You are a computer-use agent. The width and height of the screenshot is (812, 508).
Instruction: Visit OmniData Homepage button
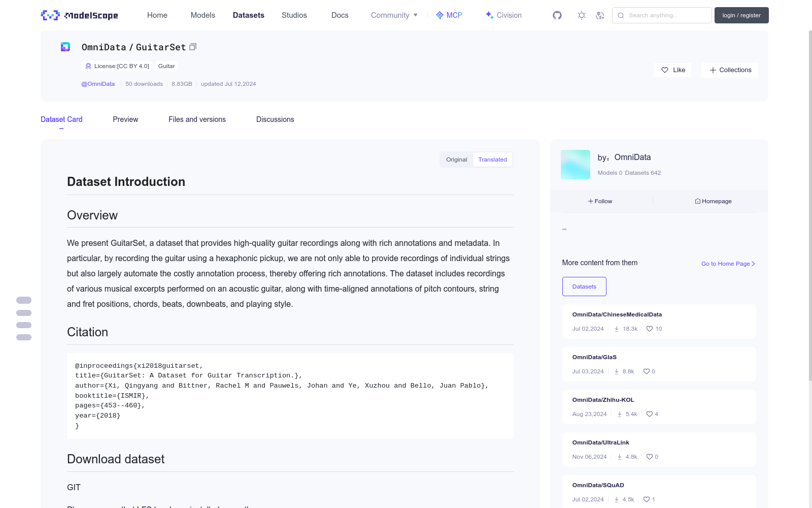(713, 201)
